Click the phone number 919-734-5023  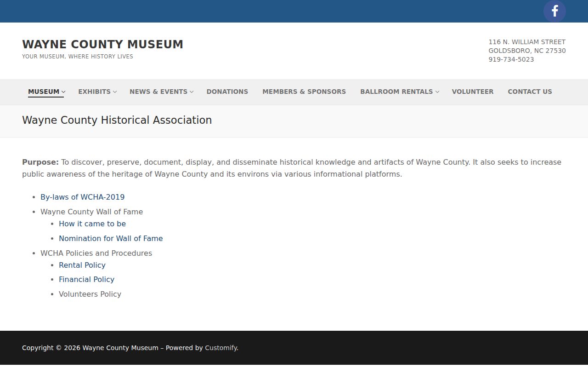pyautogui.click(x=511, y=59)
